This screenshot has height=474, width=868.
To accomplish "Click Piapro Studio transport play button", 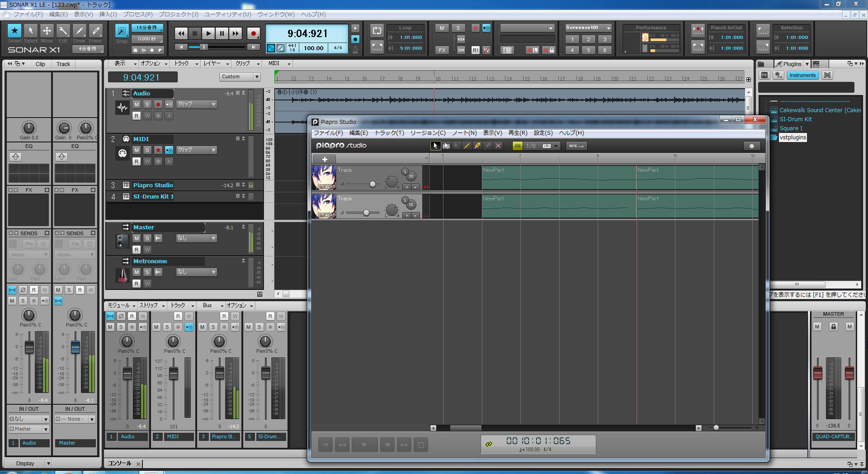I will pos(364,445).
